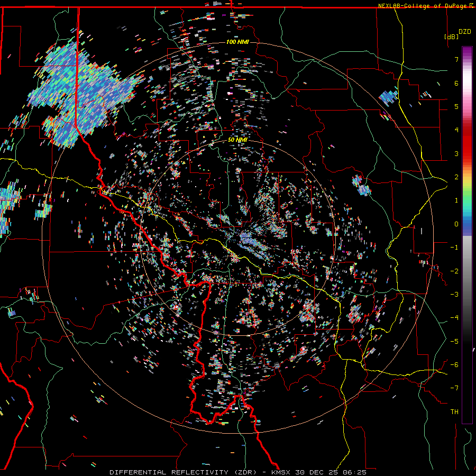Click the -1 value on color scale
Viewport: 476px width, 476px height.
tap(454, 248)
